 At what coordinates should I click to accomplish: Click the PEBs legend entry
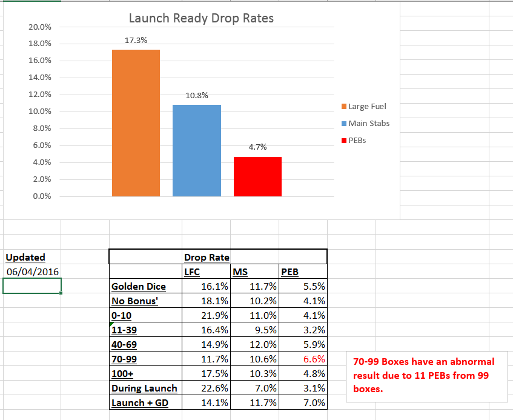click(357, 141)
